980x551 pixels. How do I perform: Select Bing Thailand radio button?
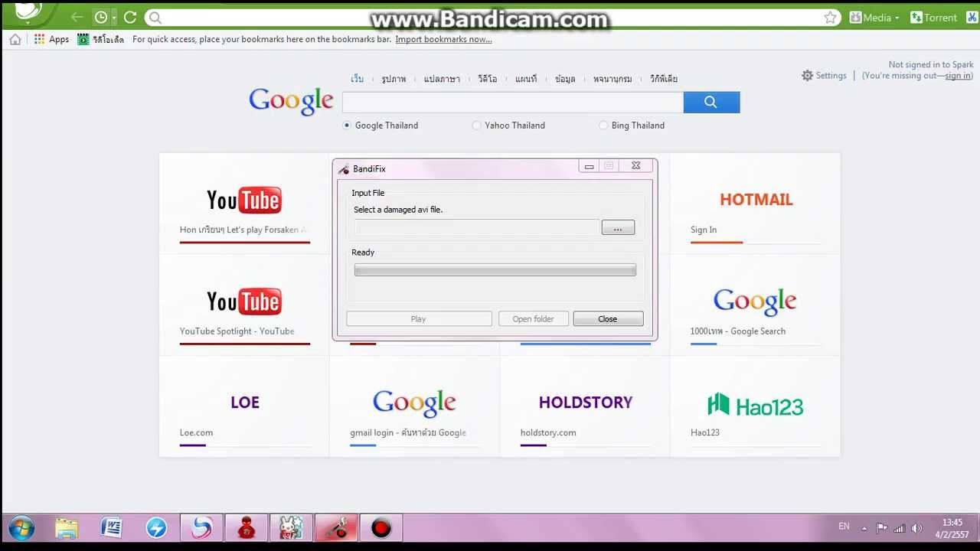[603, 125]
